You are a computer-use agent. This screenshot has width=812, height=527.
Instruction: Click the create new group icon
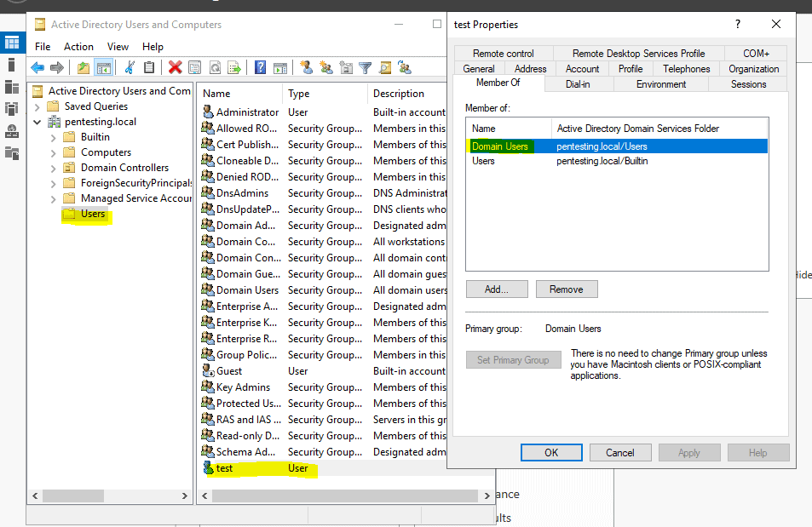(x=326, y=67)
